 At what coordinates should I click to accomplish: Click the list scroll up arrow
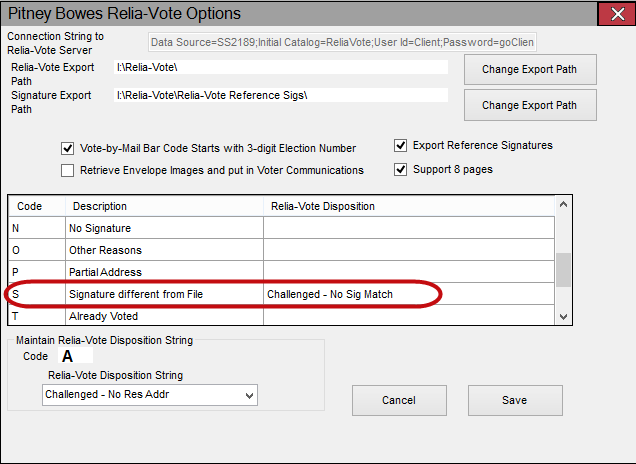(563, 205)
